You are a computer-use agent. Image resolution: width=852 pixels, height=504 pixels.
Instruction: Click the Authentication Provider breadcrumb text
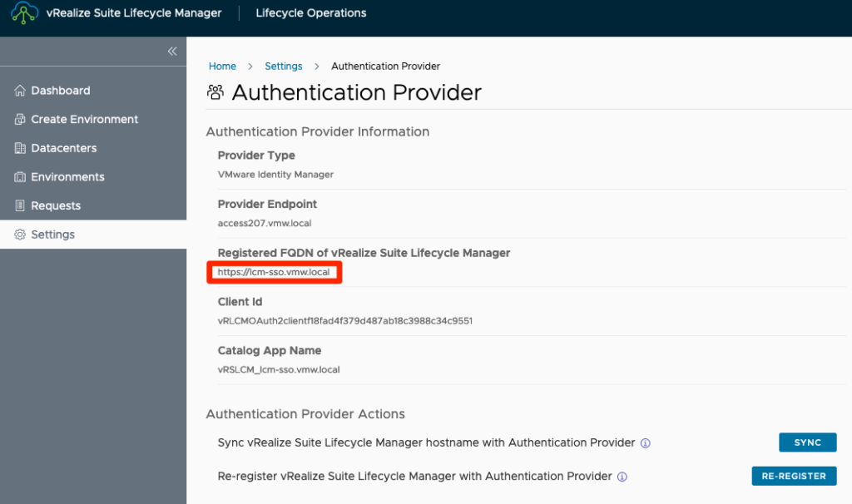pos(386,67)
